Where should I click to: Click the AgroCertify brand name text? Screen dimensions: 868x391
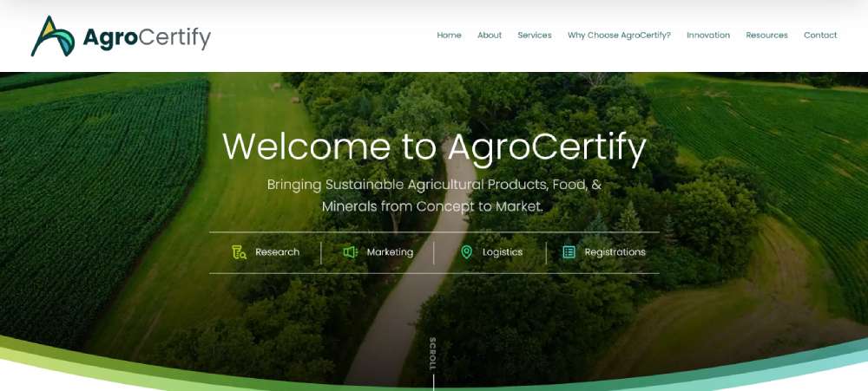pyautogui.click(x=147, y=38)
